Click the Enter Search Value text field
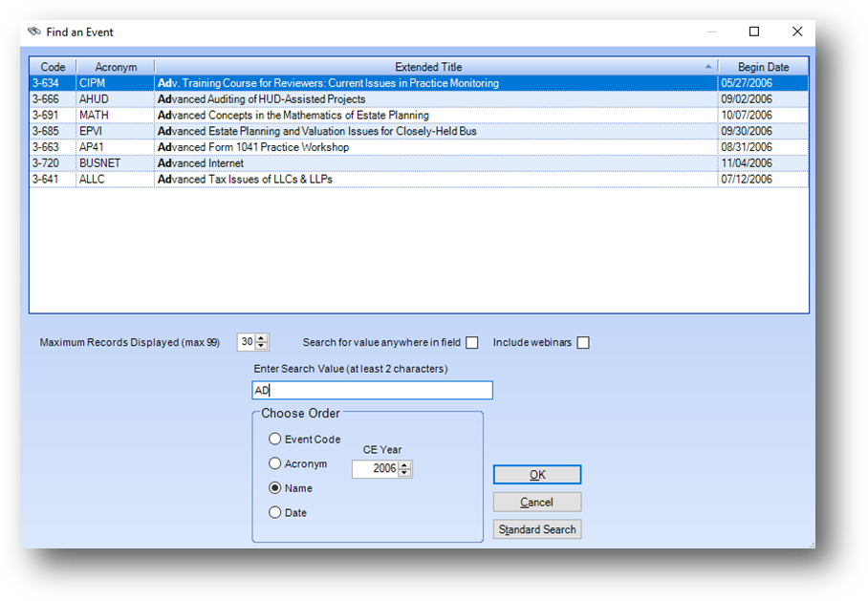This screenshot has height=601, width=868. point(372,390)
